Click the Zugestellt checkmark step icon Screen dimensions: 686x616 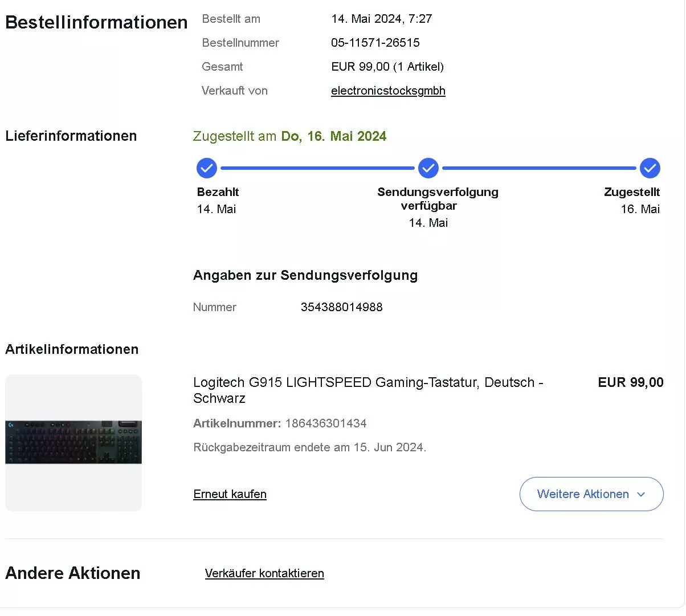(x=650, y=168)
